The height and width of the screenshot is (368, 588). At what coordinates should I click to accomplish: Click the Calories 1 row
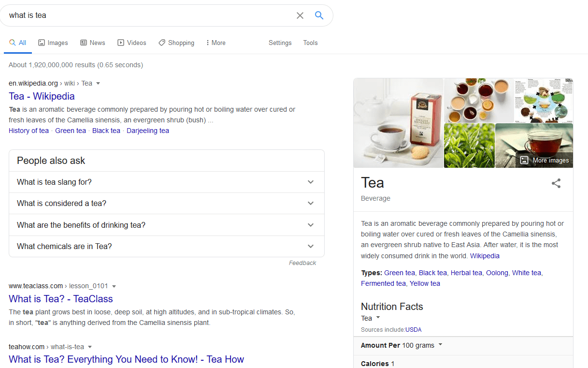pos(463,362)
